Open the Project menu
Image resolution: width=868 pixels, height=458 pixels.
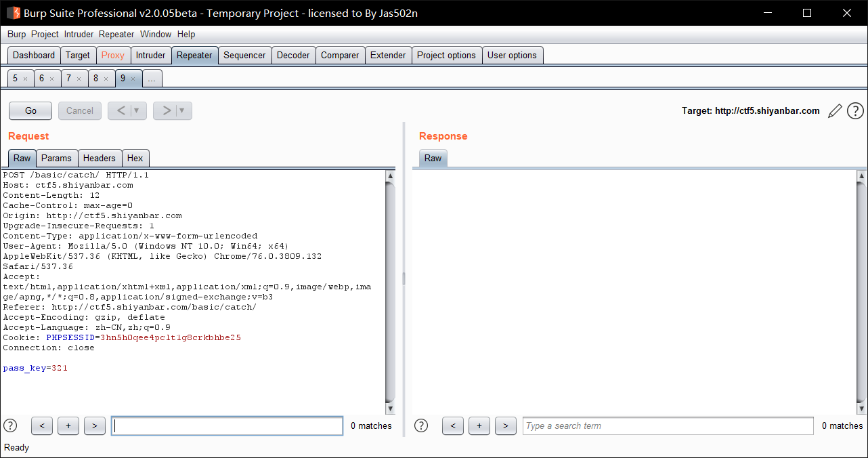[45, 34]
